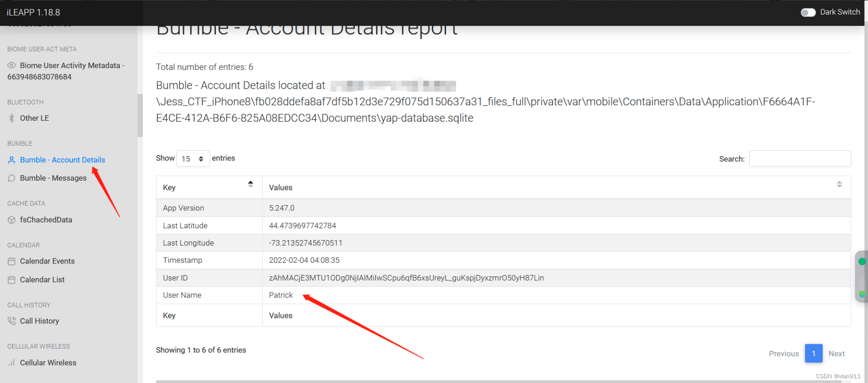Screen dimensions: 868x383
Task: Click the Key column header
Action: pyautogui.click(x=209, y=188)
